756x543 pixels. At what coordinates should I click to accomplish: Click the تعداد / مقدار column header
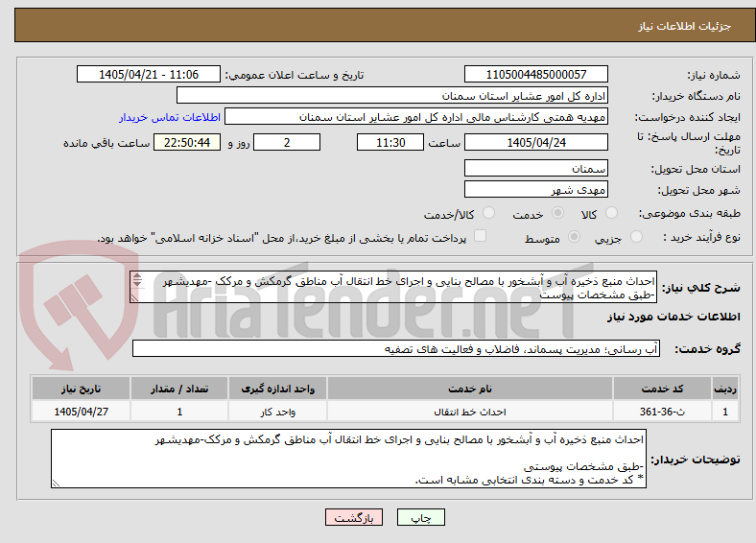(179, 389)
